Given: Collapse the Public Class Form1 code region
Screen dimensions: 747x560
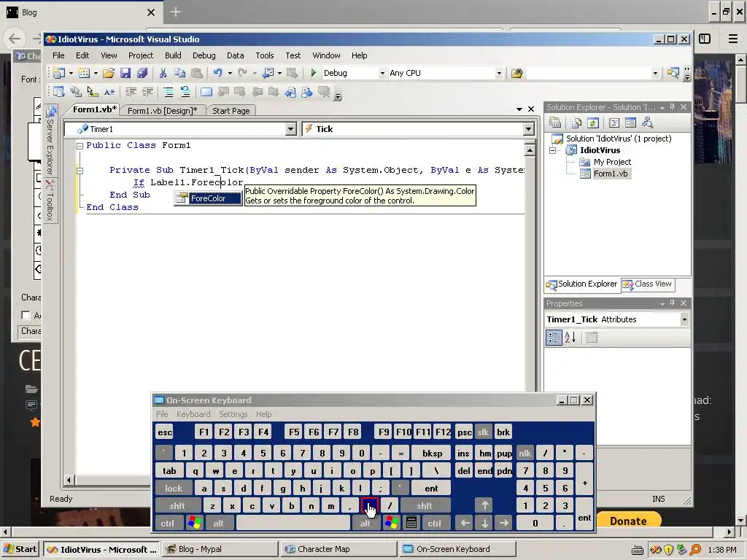Looking at the screenshot, I should [80, 146].
